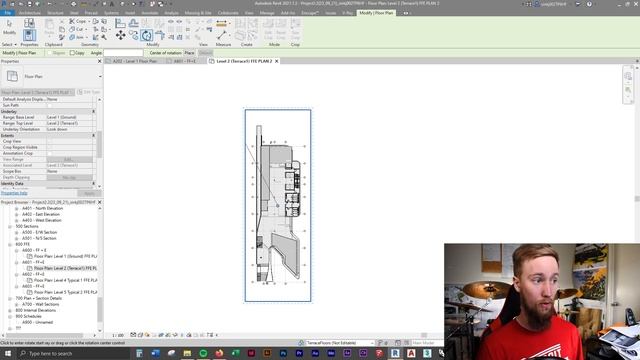Open the Type Properties ribbon icon
The height and width of the screenshot is (360, 640).
[29, 23]
